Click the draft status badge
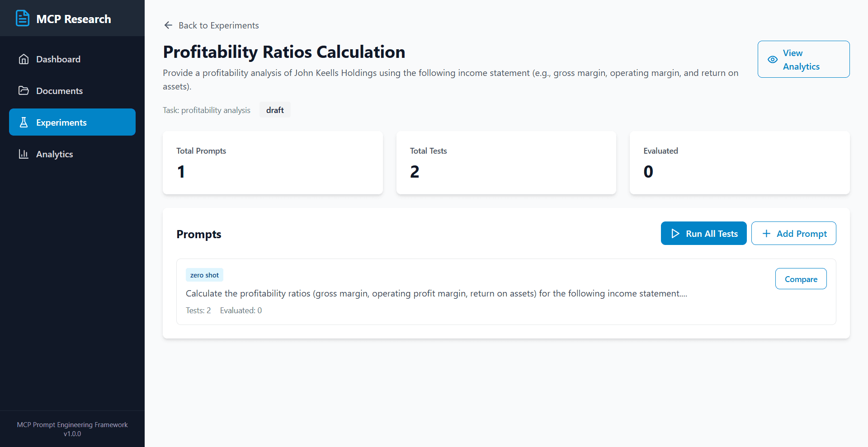The image size is (868, 447). [x=275, y=110]
